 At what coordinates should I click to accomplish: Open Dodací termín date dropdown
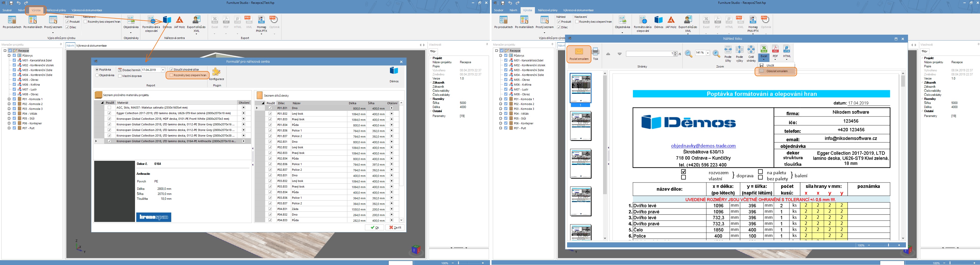(163, 70)
